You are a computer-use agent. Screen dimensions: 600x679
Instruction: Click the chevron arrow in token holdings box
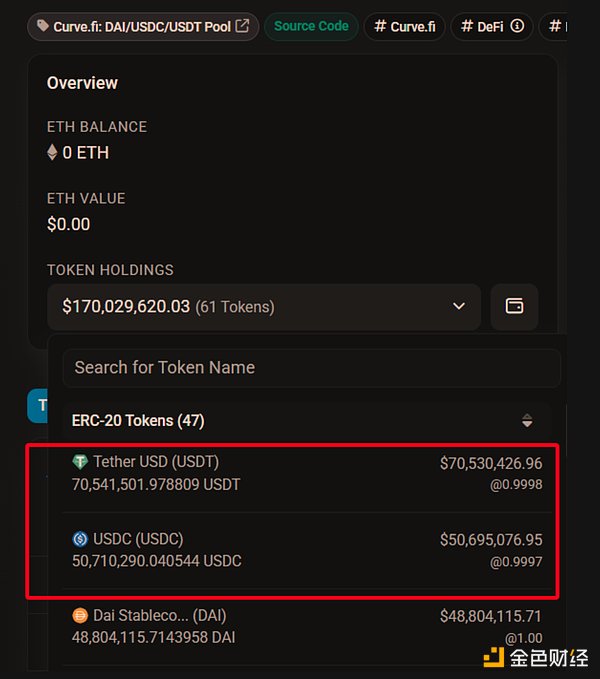tap(459, 306)
